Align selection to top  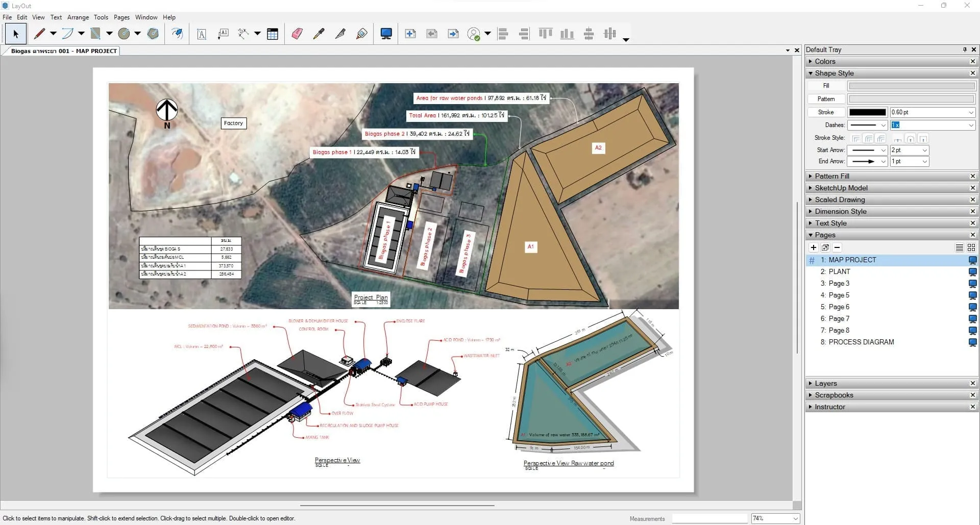[546, 34]
